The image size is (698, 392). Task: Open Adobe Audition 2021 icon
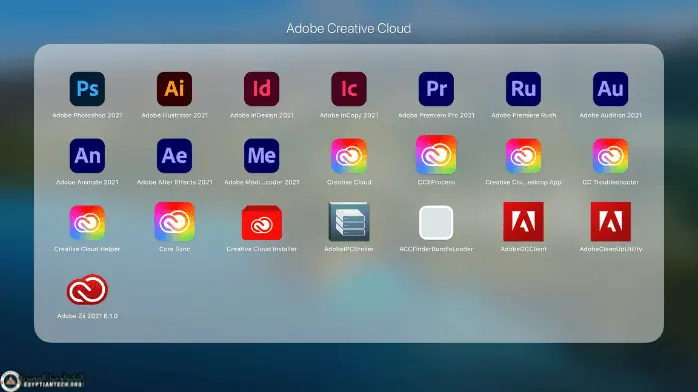611,89
